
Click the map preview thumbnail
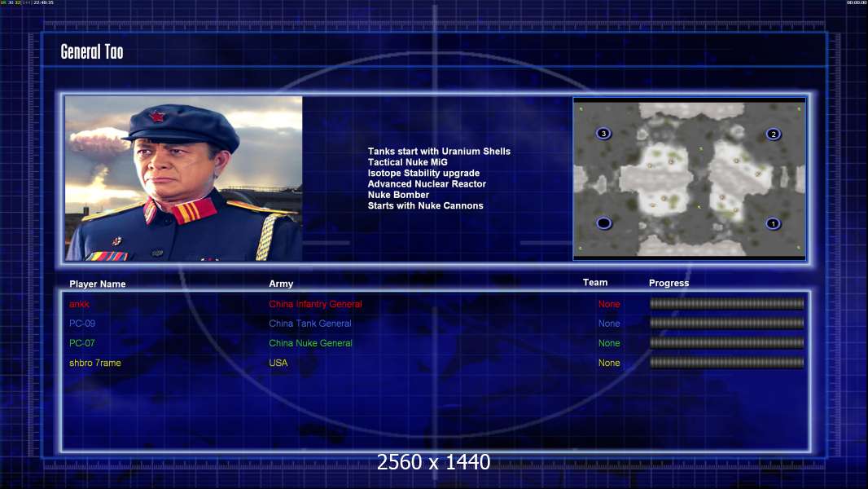tap(689, 178)
